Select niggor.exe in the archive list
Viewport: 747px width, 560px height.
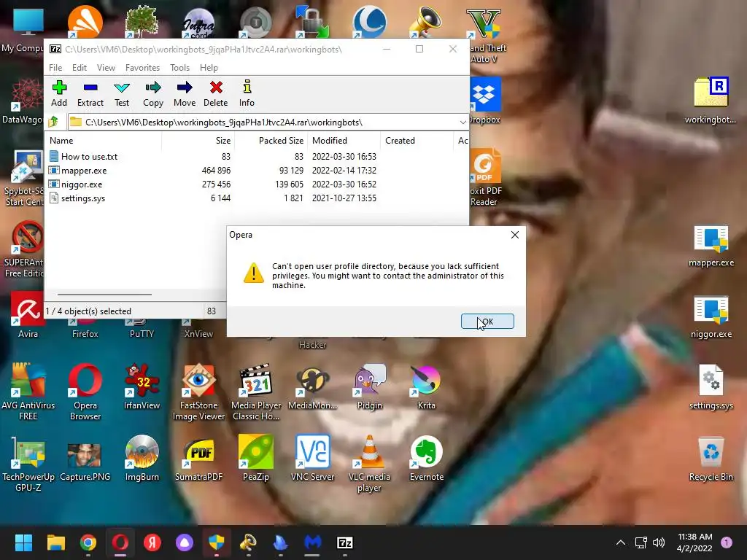[x=258, y=184]
